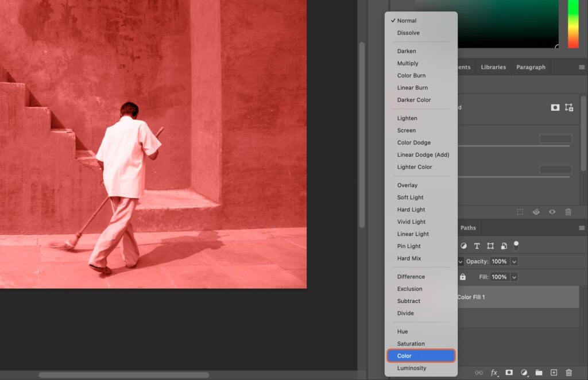The width and height of the screenshot is (588, 380).
Task: Choose Multiply from the blend mode list
Action: point(408,63)
